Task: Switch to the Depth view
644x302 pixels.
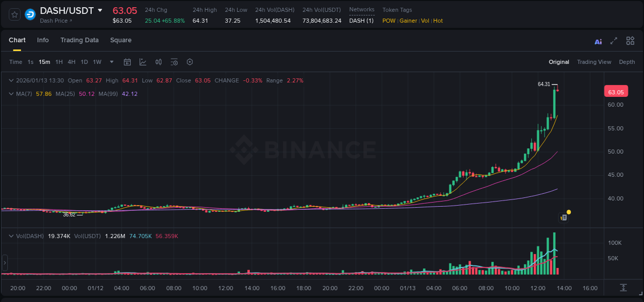Action: point(627,62)
